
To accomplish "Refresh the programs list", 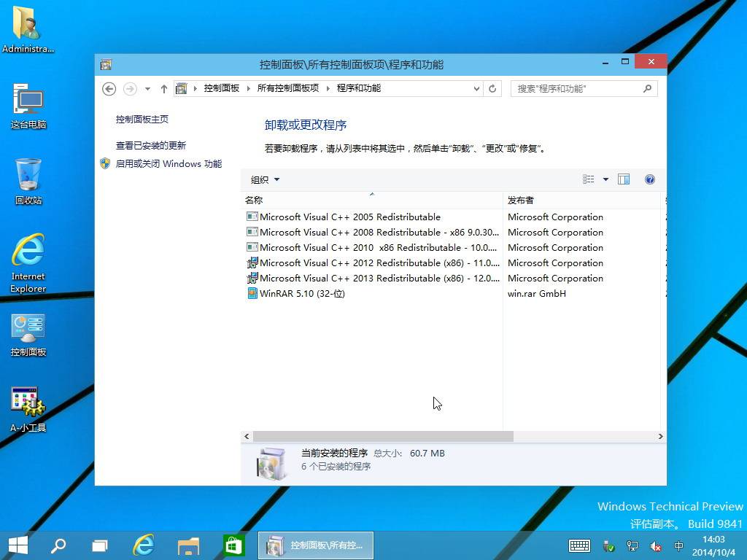I will (492, 89).
